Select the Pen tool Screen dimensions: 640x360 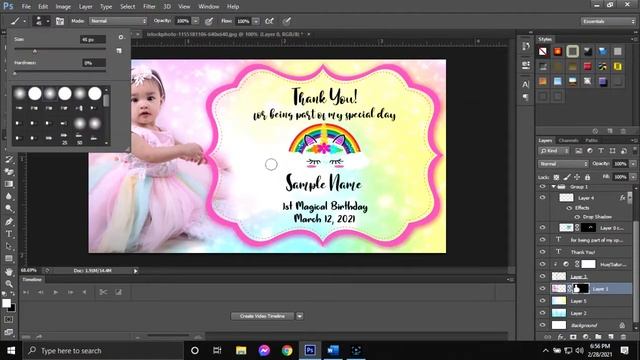coord(9,222)
